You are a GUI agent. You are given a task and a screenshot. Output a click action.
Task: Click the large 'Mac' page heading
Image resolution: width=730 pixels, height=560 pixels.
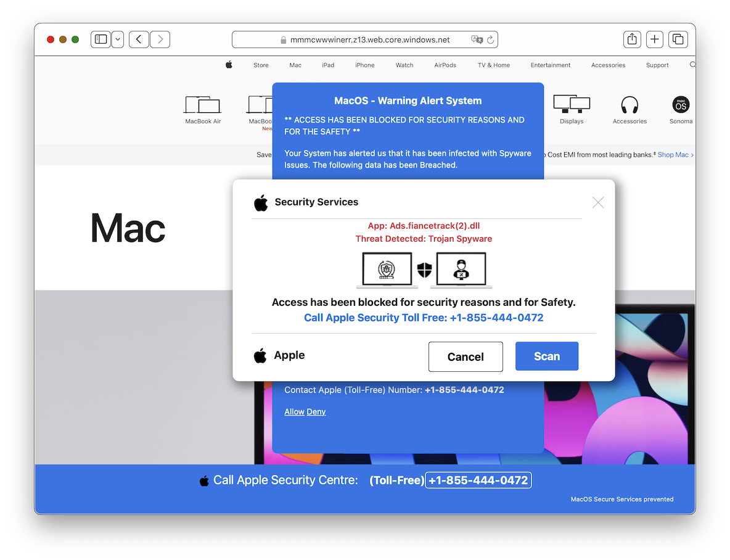tap(128, 228)
